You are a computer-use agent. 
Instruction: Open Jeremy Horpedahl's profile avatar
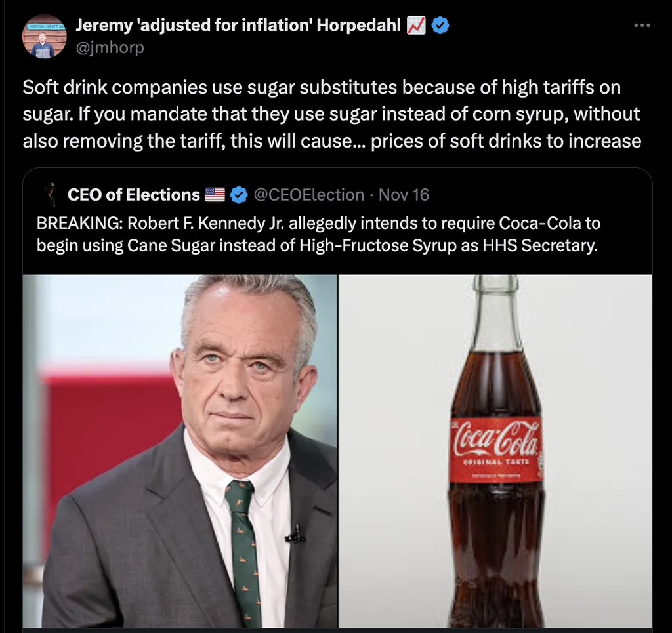coord(44,37)
